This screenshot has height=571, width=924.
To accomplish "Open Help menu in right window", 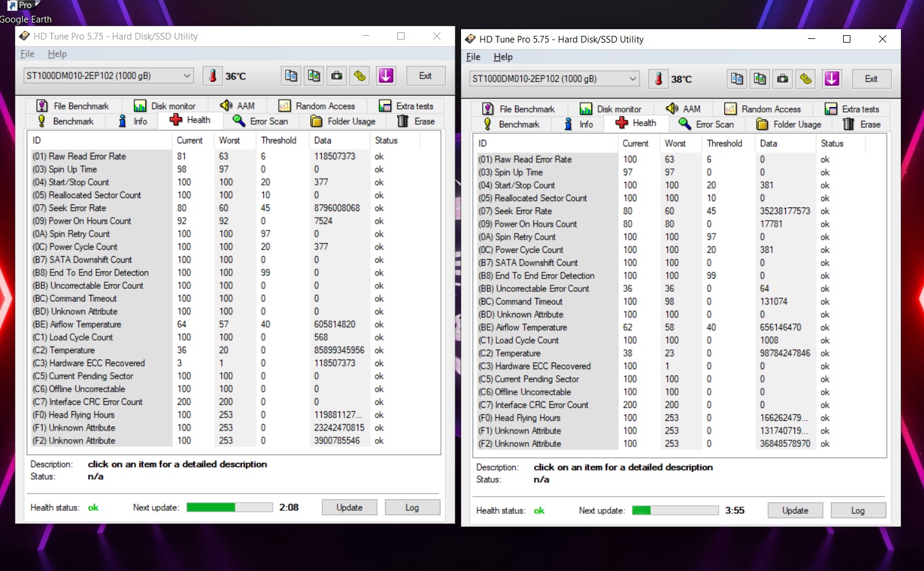I will [x=502, y=57].
